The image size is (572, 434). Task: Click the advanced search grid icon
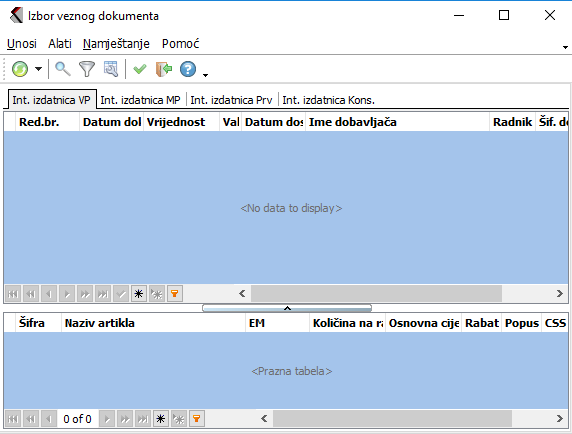pos(111,69)
